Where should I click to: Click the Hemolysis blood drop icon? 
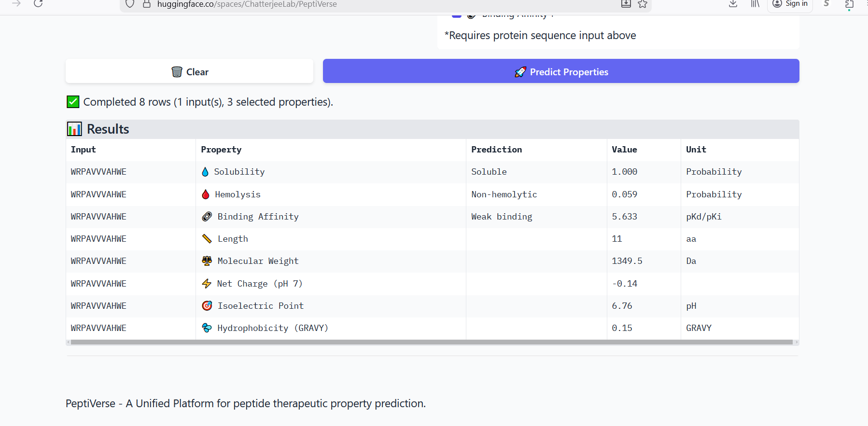(206, 194)
